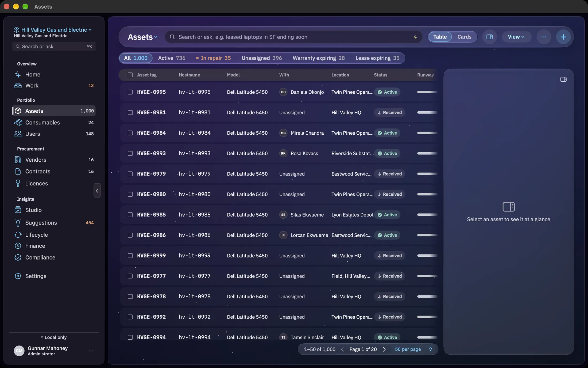The width and height of the screenshot is (588, 368).
Task: Open the View dropdown menu
Action: point(516,37)
